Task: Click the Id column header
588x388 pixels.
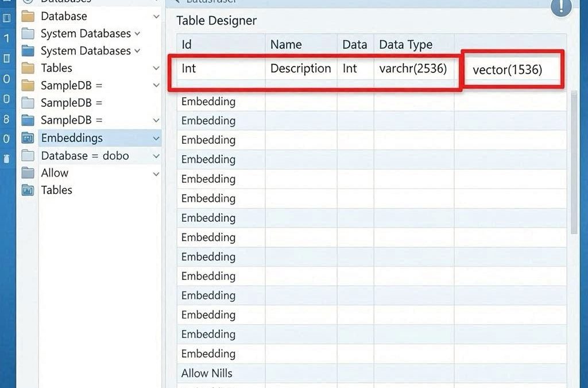Action: point(221,44)
